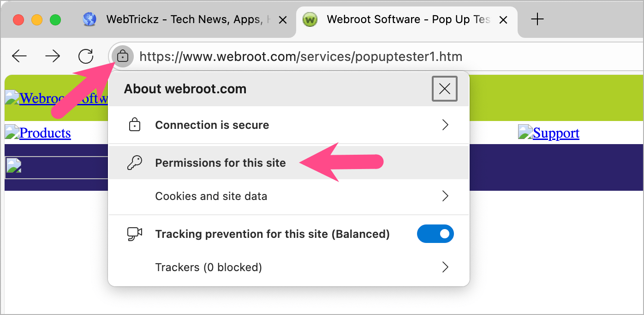Expand the Connection is secure details
Viewport: 644px width, 315px height.
(x=445, y=125)
